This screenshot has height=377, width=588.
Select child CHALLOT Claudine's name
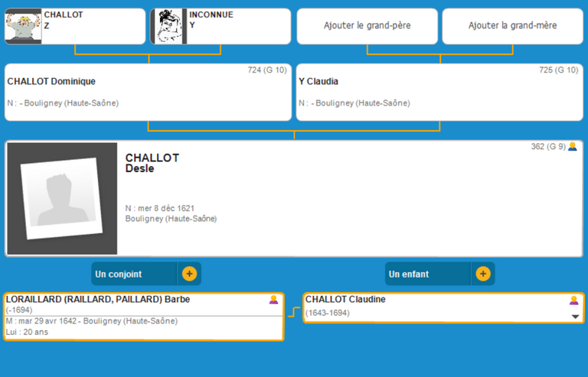(x=345, y=300)
